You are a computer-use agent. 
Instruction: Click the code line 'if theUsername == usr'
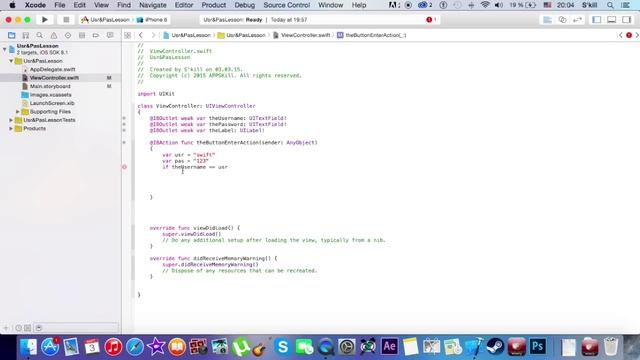pos(195,167)
